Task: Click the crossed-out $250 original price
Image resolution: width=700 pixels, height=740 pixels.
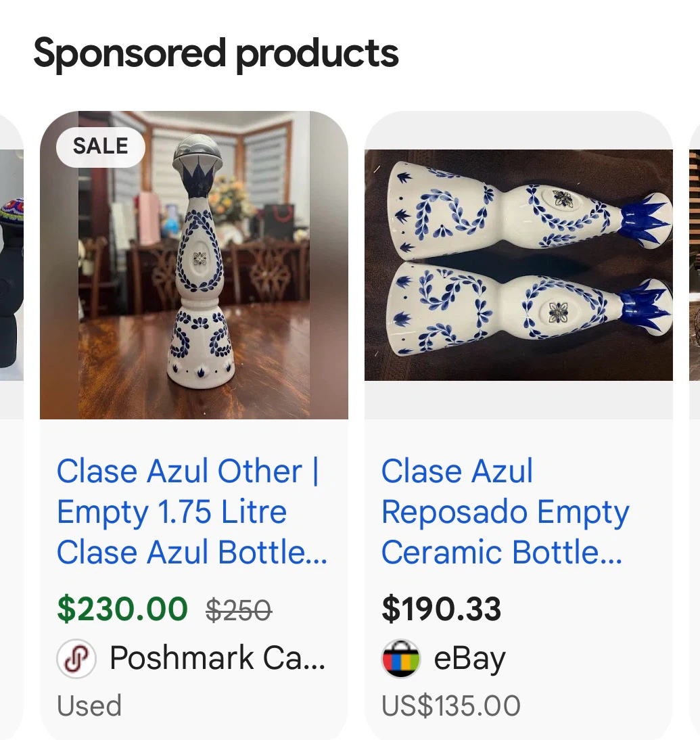Action: pos(239,609)
